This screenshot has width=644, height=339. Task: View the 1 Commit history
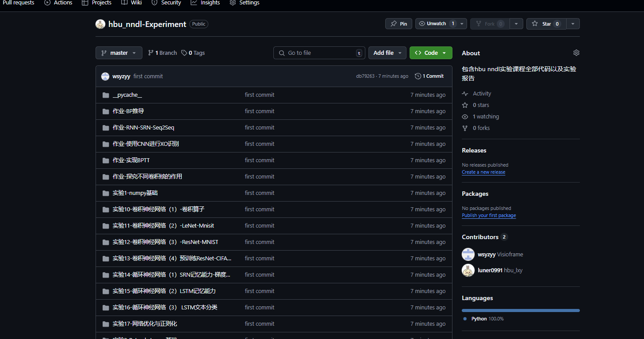(x=429, y=76)
